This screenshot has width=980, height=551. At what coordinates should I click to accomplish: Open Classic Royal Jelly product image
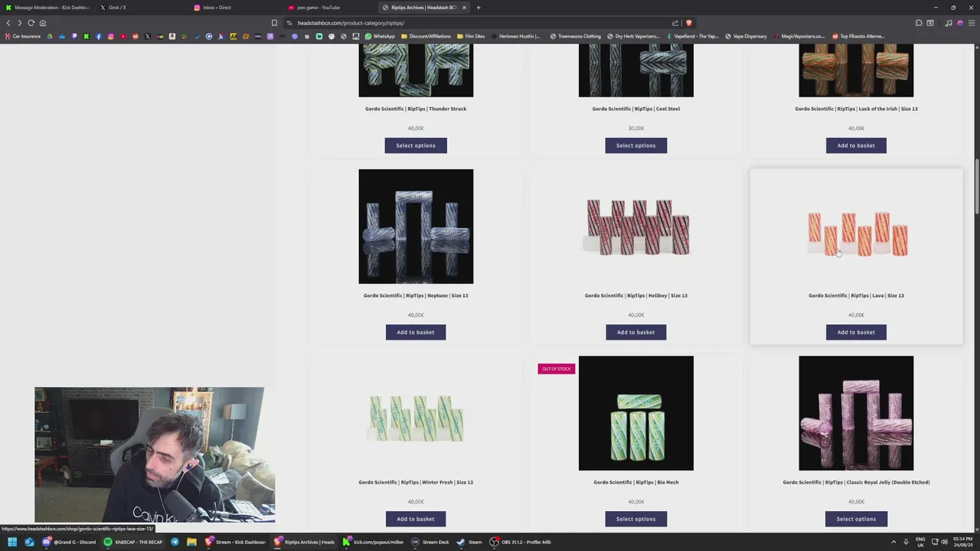tap(856, 413)
